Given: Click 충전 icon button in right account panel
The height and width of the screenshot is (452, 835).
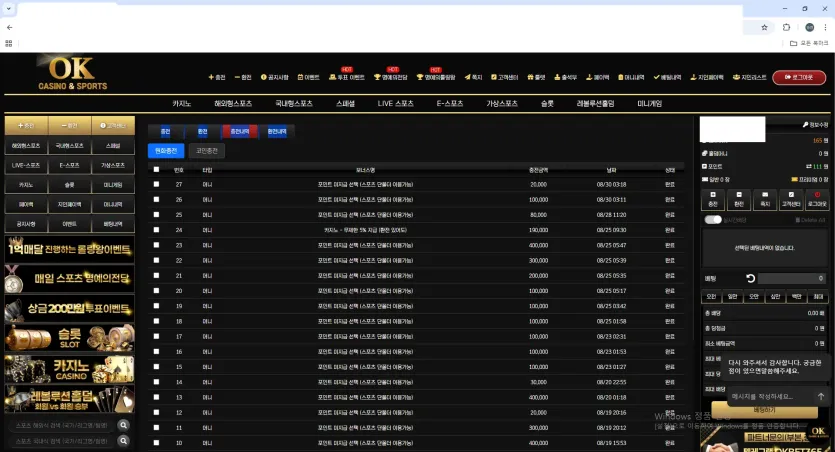Looking at the screenshot, I should (713, 199).
